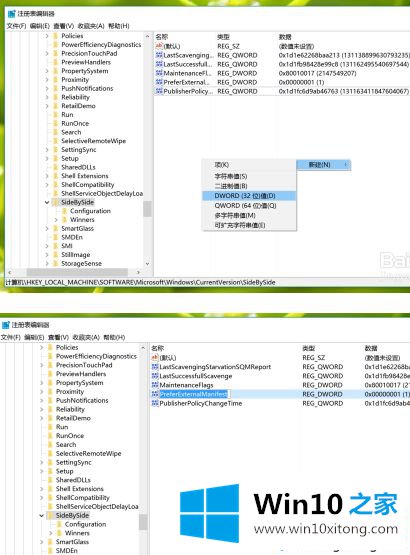Viewport: 410px width, 555px height.
Task: Expand the Shell Extensions key in upper window
Action: 47,176
